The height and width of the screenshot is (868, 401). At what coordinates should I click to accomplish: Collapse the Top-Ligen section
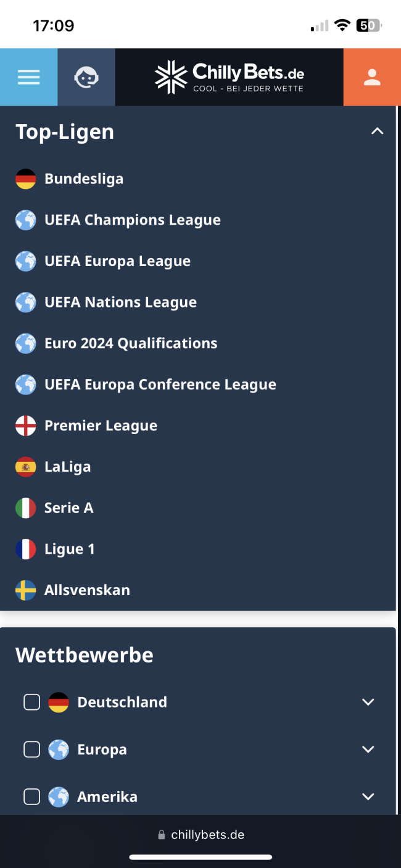tap(377, 131)
